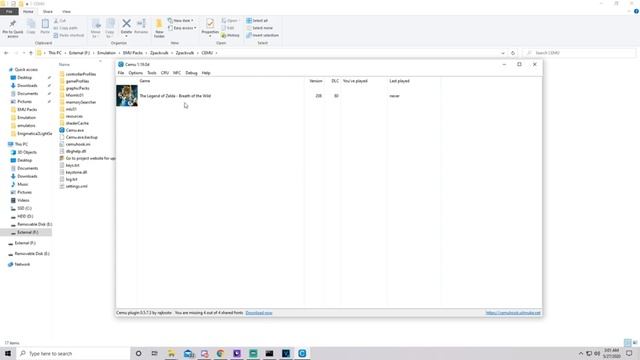The height and width of the screenshot is (360, 640).
Task: Select Network in the navigation pane
Action: coord(22,264)
